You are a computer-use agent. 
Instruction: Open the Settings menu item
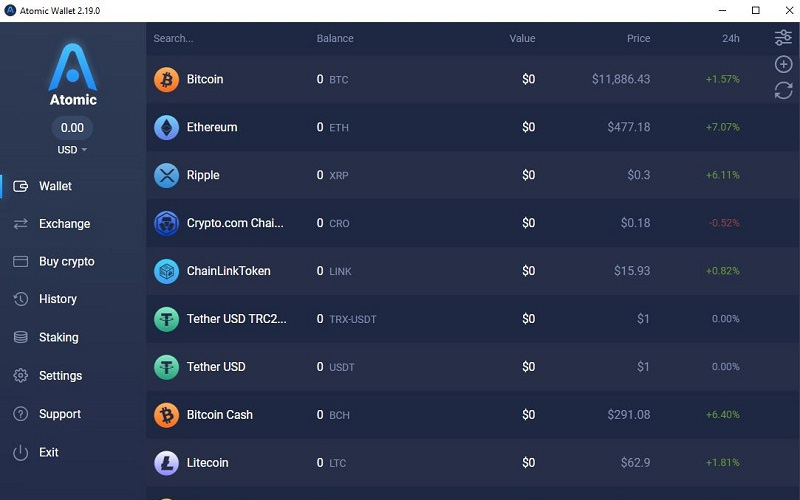click(60, 376)
